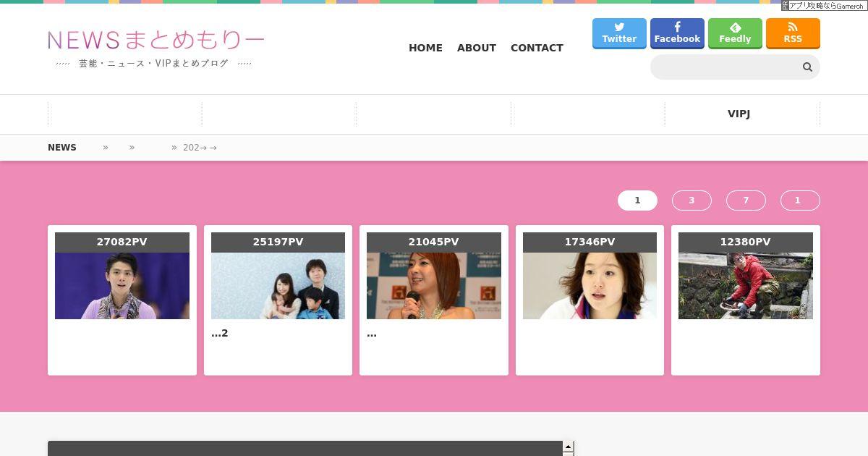
Task: Click the 27082PV view count label
Action: pyautogui.click(x=122, y=242)
